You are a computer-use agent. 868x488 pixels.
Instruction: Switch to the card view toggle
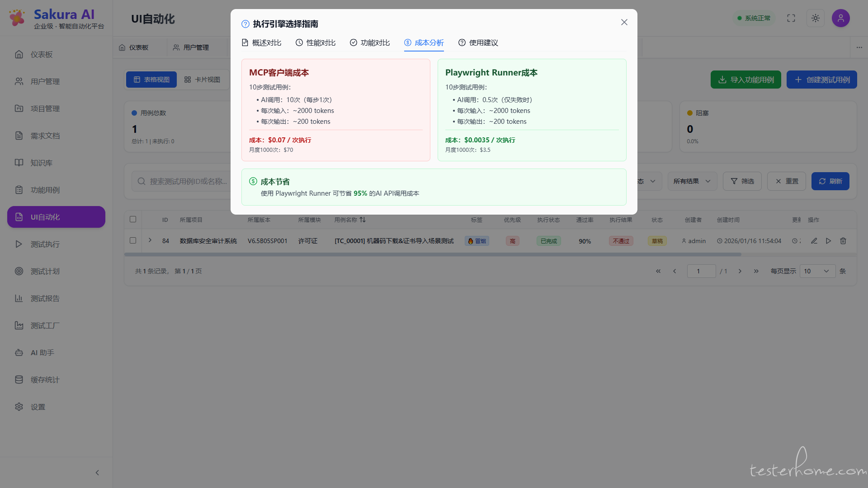click(202, 80)
